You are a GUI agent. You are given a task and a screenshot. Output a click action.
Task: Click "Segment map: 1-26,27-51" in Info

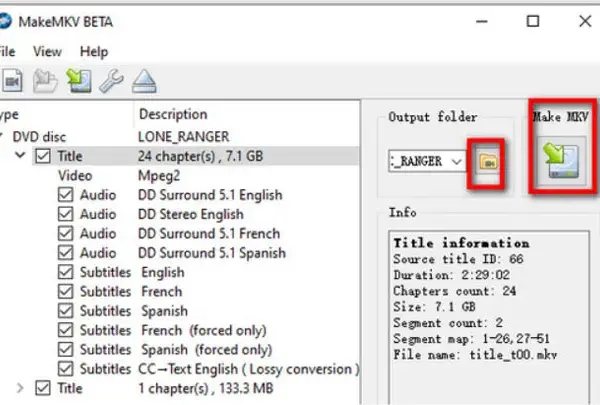click(x=471, y=339)
